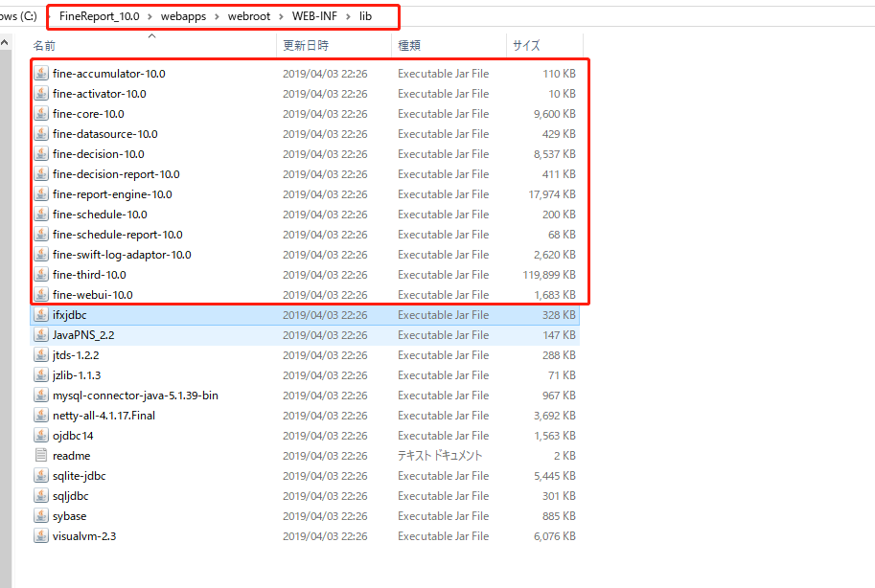Go to the (C:) drive breadcrumb
875x588 pixels.
(x=19, y=16)
